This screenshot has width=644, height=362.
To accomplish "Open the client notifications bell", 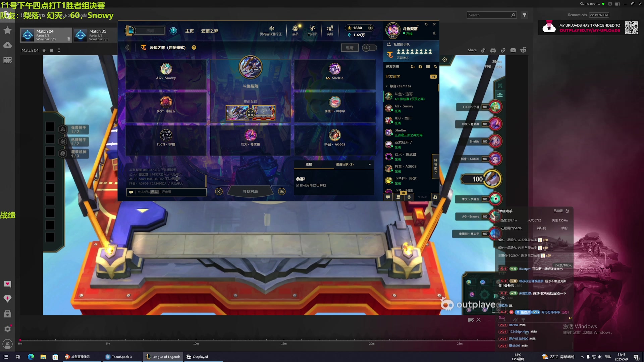I will (x=434, y=34).
